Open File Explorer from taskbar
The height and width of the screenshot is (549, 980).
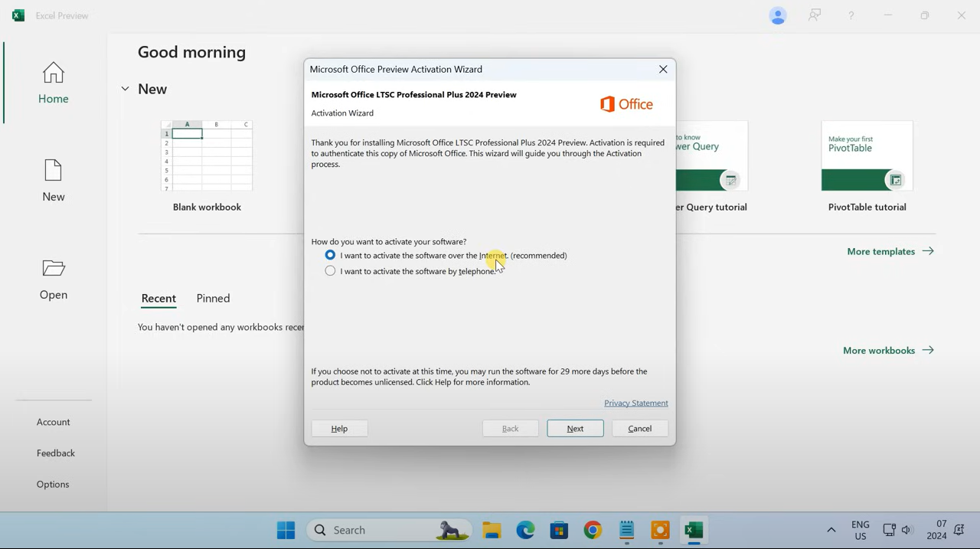(492, 530)
